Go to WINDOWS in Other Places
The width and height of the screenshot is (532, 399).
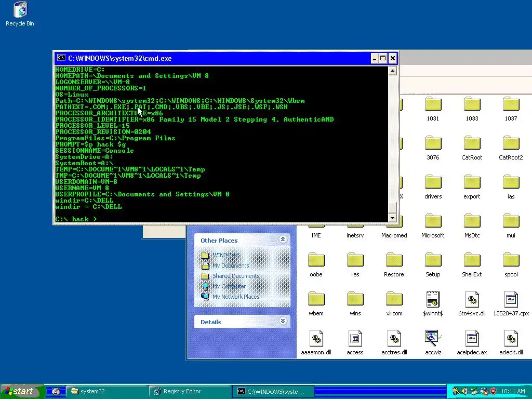(x=226, y=255)
